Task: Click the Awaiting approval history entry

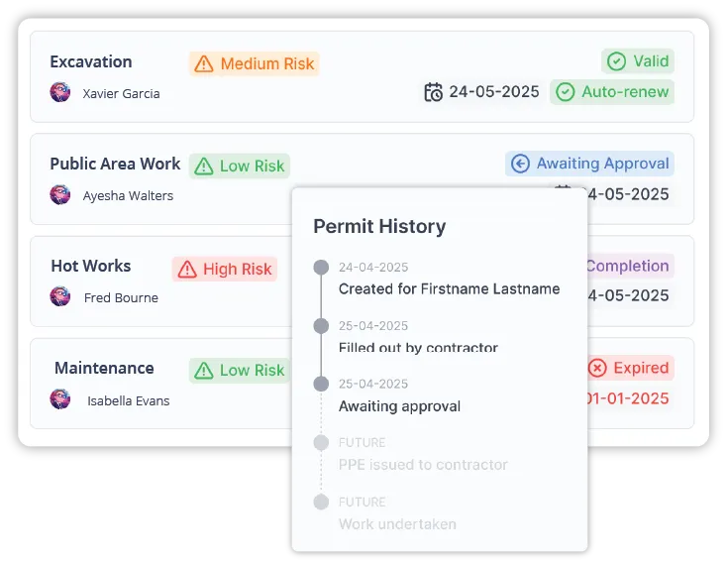Action: (400, 406)
